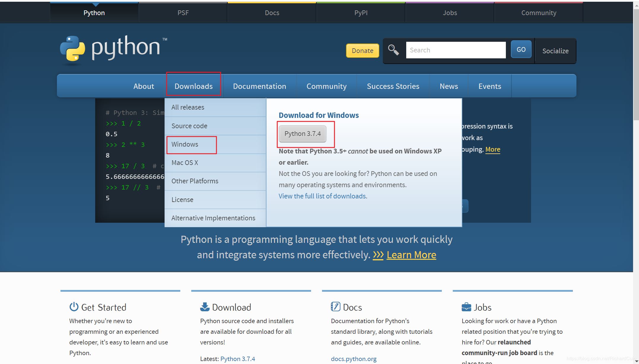This screenshot has height=364, width=639.
Task: Click the Docs document icon
Action: point(335,307)
